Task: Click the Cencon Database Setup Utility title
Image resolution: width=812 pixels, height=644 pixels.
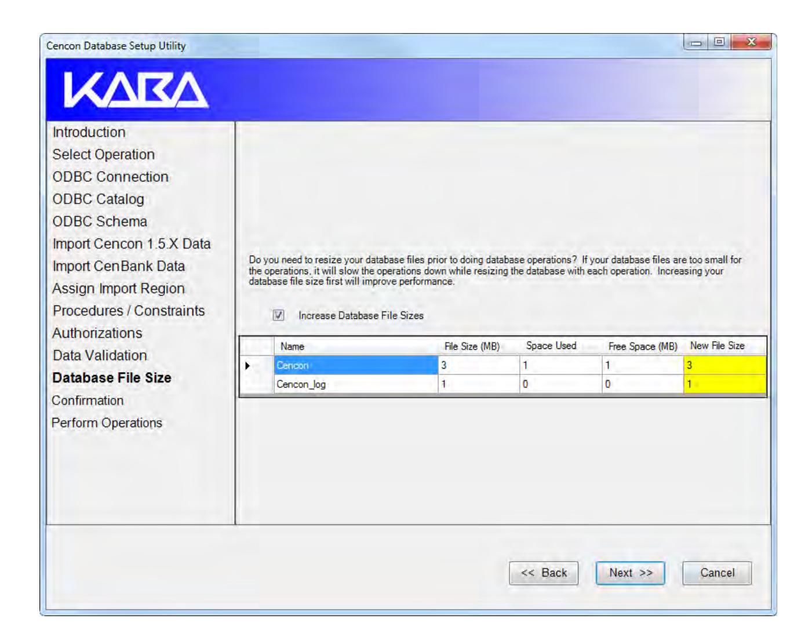Action: coord(116,46)
